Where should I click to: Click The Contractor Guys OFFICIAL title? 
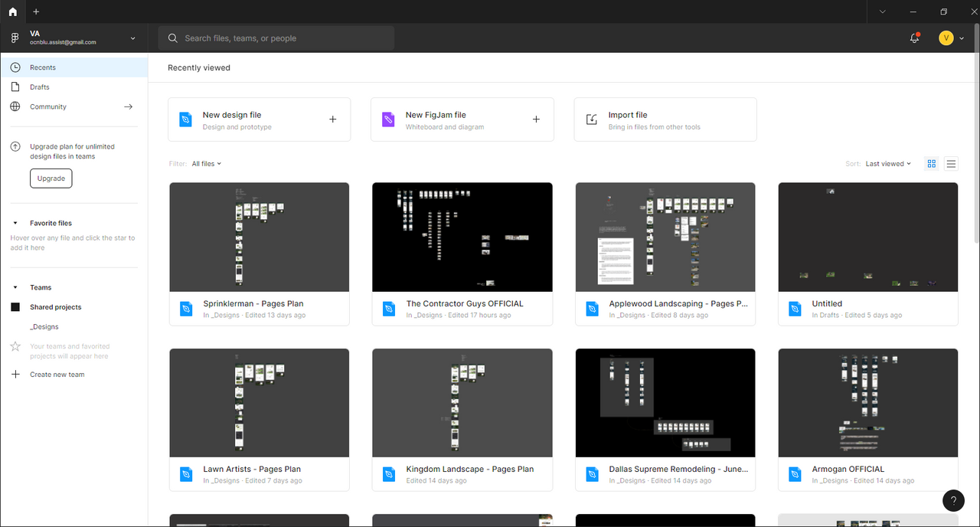[465, 303]
